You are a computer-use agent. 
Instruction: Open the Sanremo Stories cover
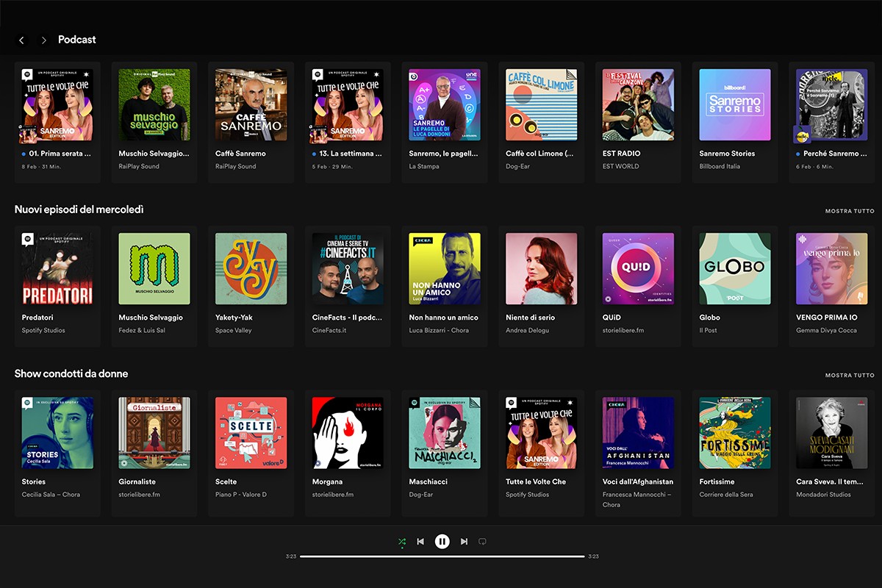(x=735, y=104)
